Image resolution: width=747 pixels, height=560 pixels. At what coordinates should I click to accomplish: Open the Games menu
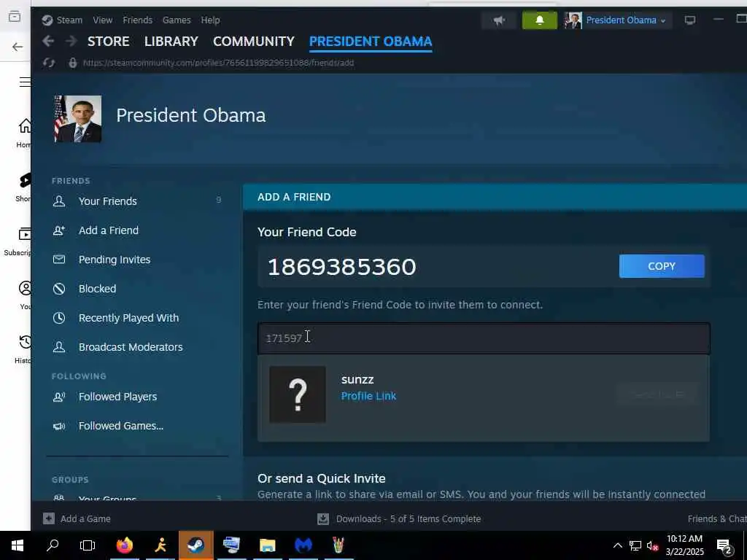click(x=177, y=20)
